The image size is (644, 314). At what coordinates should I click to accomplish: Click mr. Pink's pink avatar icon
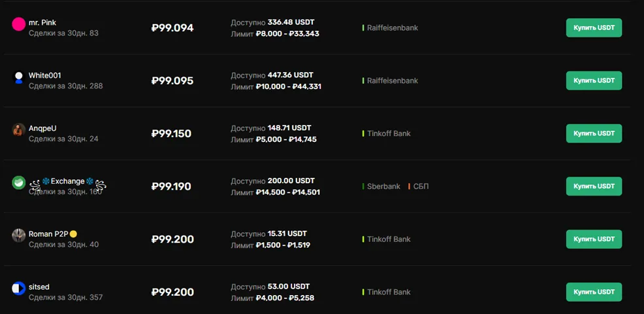click(x=18, y=25)
